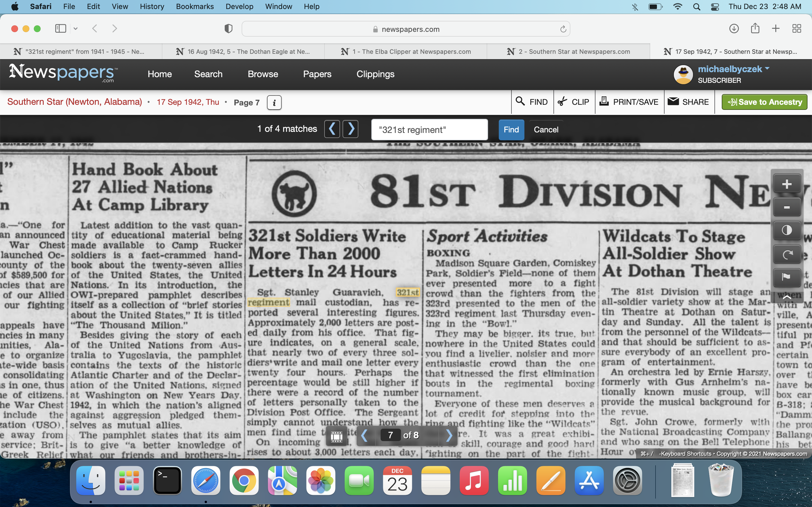Click the flag report icon
Viewport: 812px width, 507px height.
point(787,277)
